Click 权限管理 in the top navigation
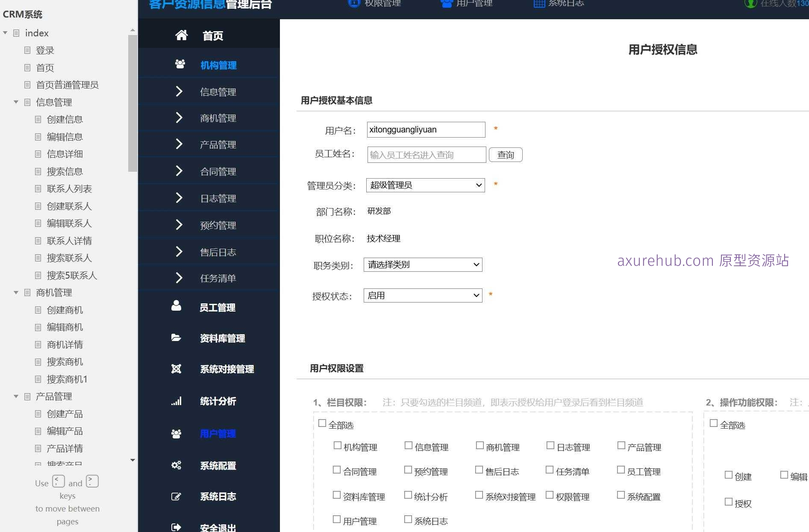809x532 pixels. pyautogui.click(x=382, y=3)
